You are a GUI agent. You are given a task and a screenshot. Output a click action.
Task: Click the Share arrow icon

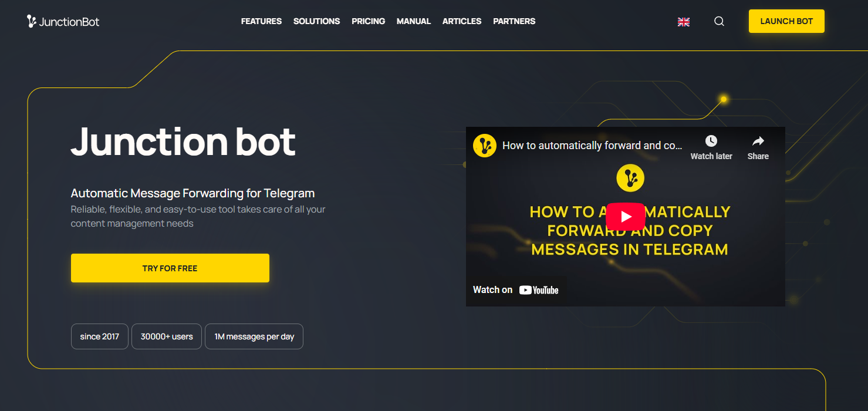coord(758,141)
